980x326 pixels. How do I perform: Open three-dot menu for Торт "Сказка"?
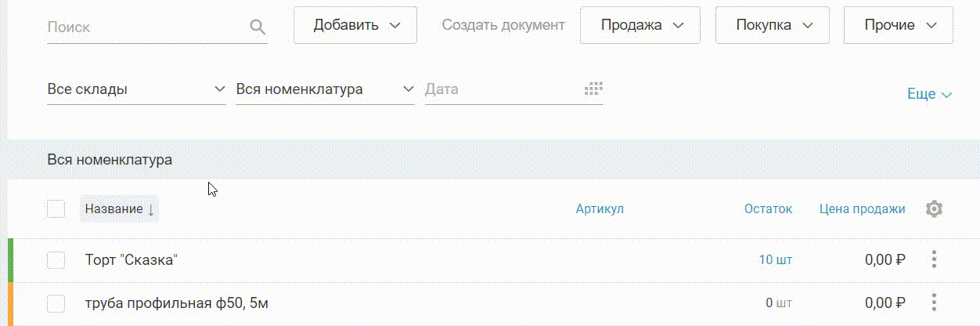click(934, 260)
